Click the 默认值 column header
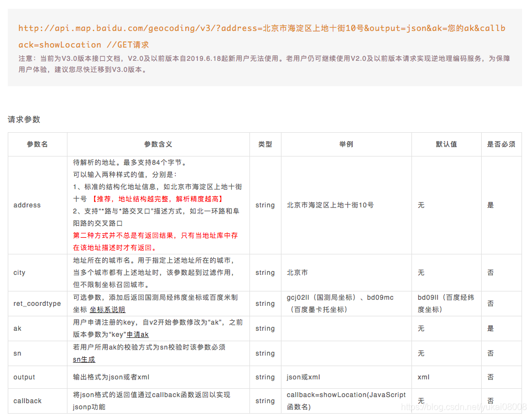 tap(446, 144)
